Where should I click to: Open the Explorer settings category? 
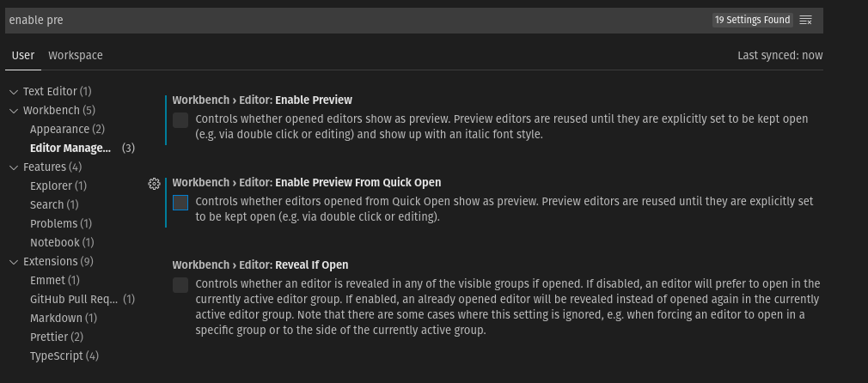point(58,185)
